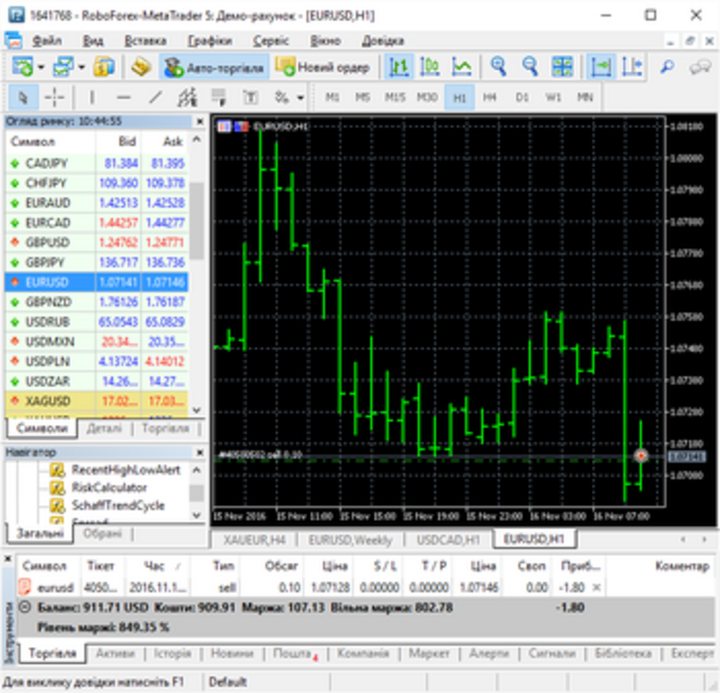Draw a vertical line tool
720x693 pixels.
coord(92,97)
